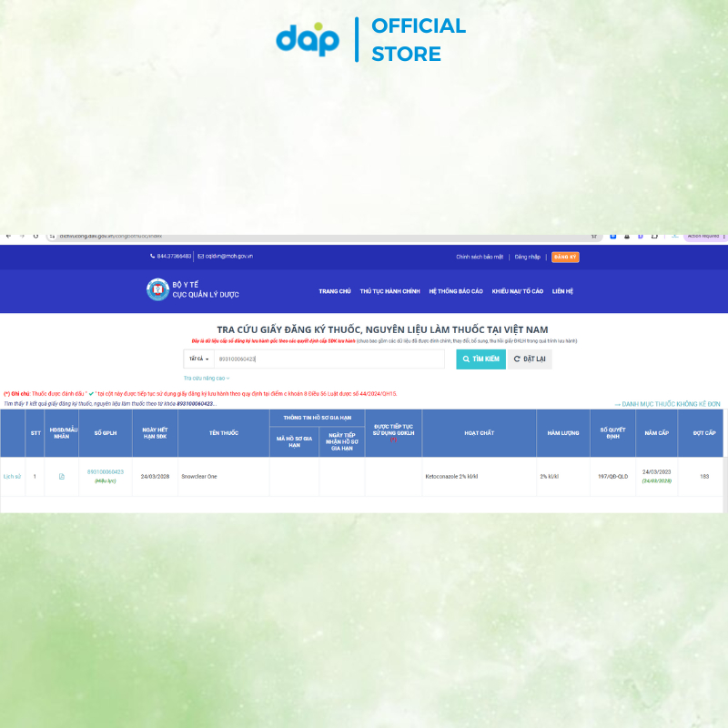Click registration number link 893100060423
728x728 pixels.
pos(105,472)
